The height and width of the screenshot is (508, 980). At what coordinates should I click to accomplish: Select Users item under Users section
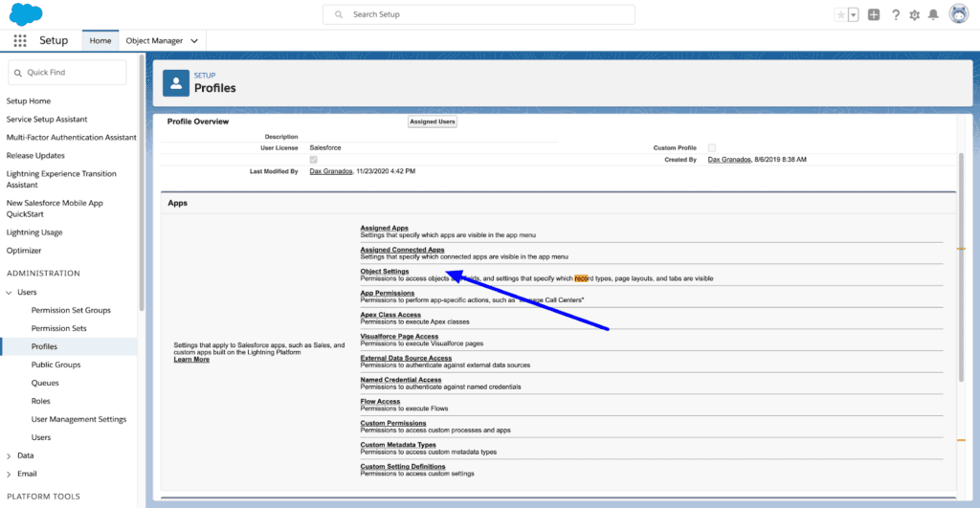coord(41,437)
